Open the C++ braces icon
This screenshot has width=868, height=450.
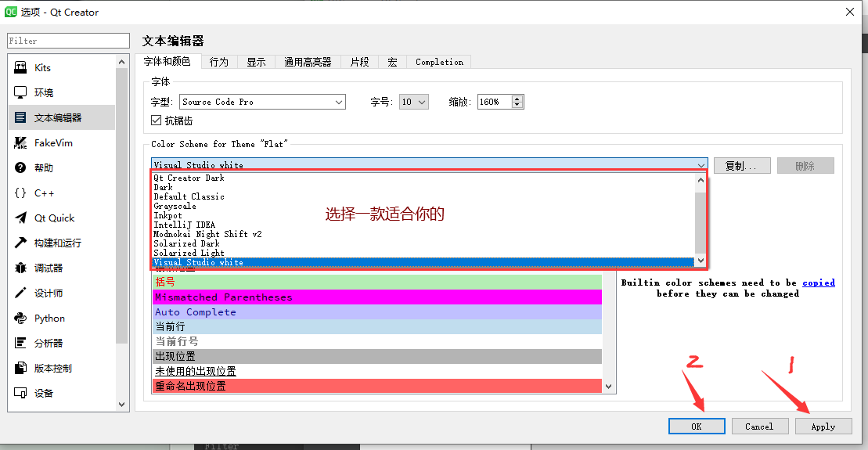click(20, 193)
